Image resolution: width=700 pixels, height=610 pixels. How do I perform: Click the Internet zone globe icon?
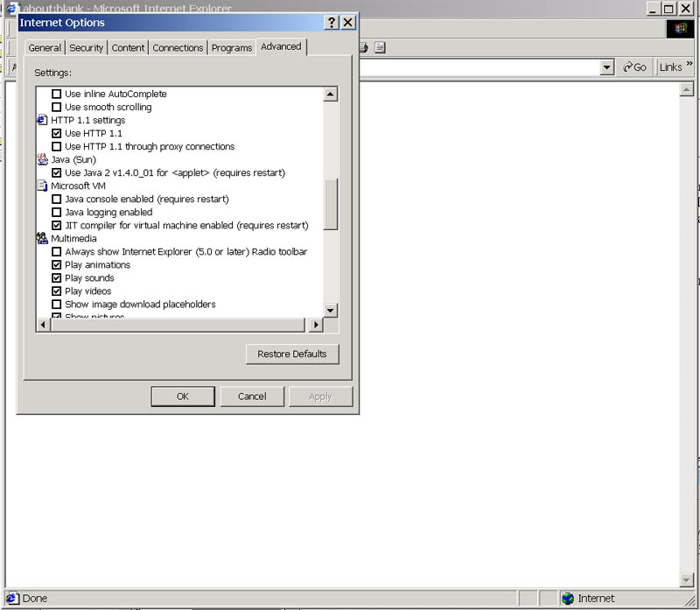pos(568,598)
